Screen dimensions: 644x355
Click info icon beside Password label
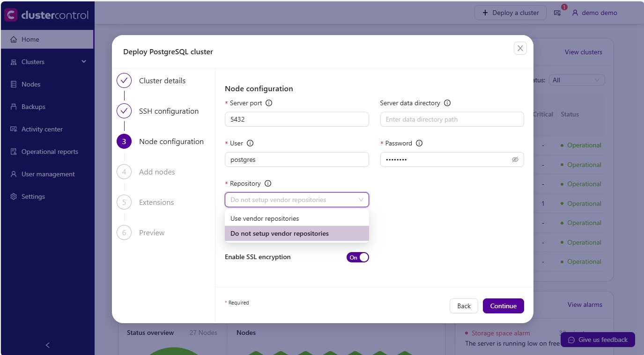tap(419, 143)
